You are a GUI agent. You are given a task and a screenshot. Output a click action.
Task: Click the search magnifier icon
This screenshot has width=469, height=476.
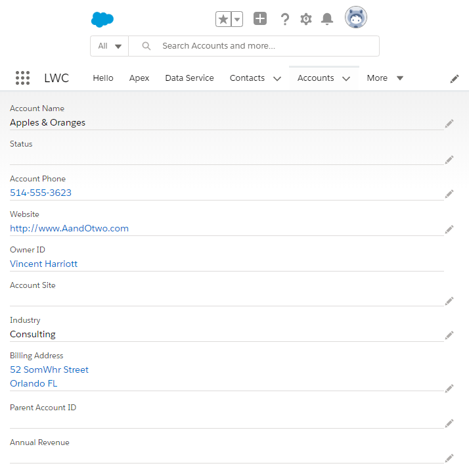[146, 46]
